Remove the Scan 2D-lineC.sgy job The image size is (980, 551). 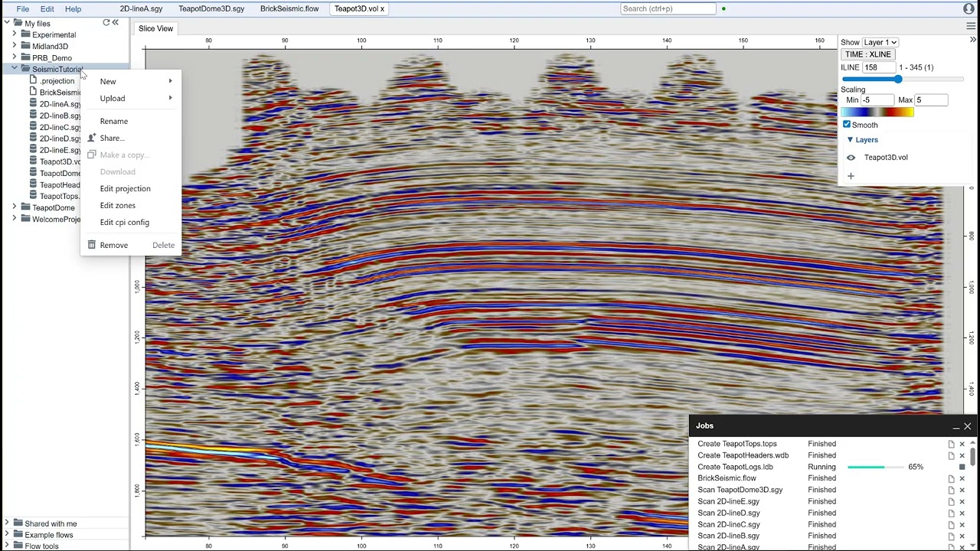tap(962, 525)
